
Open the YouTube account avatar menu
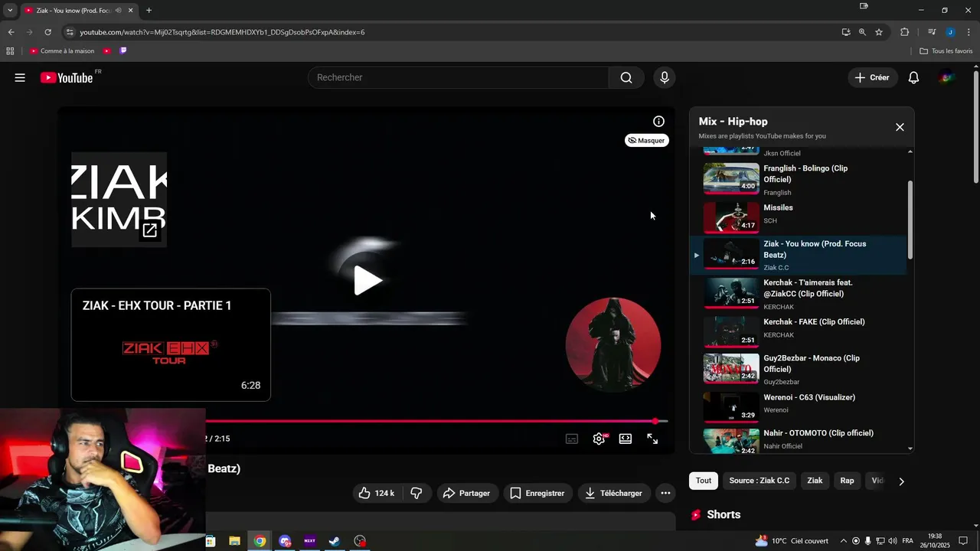947,77
